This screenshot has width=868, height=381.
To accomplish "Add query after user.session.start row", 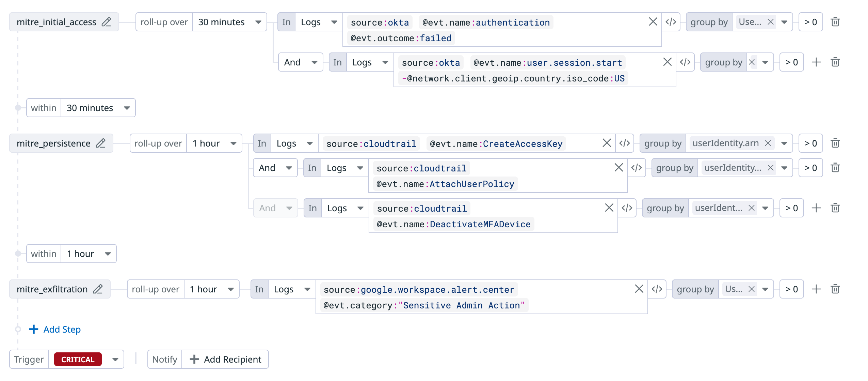I will [816, 62].
